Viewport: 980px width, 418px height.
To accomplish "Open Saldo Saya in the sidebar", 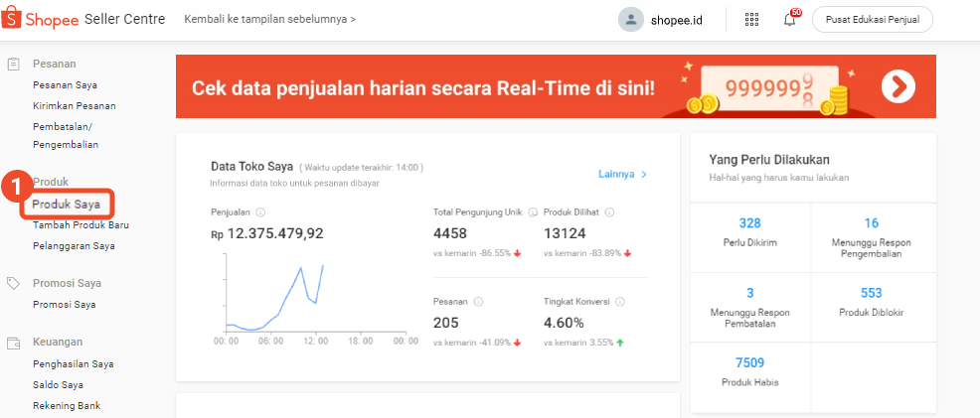I will coord(58,385).
